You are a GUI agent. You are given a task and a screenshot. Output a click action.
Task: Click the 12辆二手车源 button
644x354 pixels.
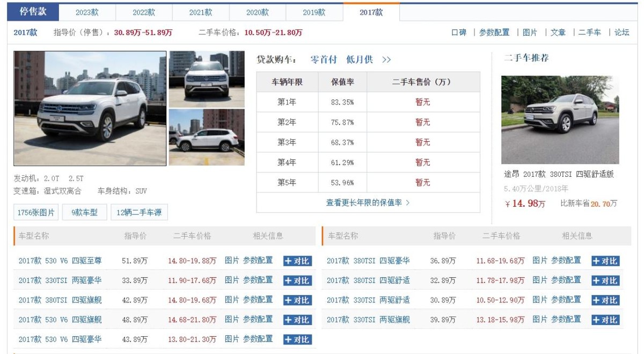[139, 212]
